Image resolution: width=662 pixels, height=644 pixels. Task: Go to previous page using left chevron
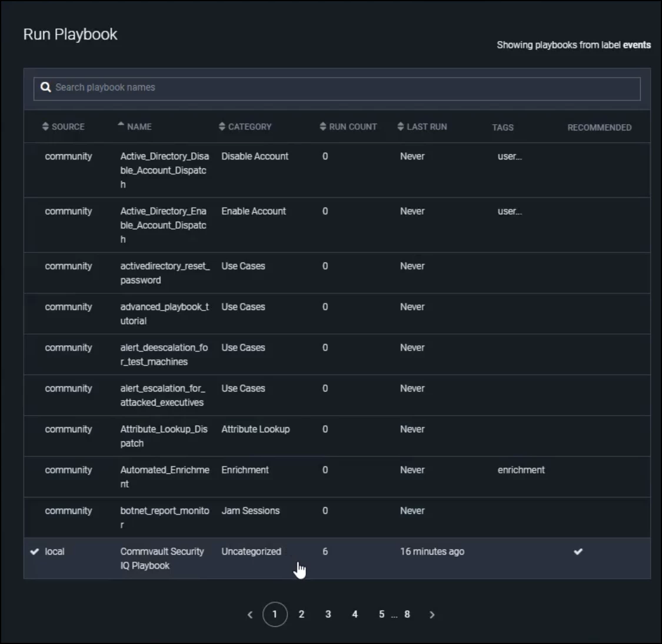[250, 615]
